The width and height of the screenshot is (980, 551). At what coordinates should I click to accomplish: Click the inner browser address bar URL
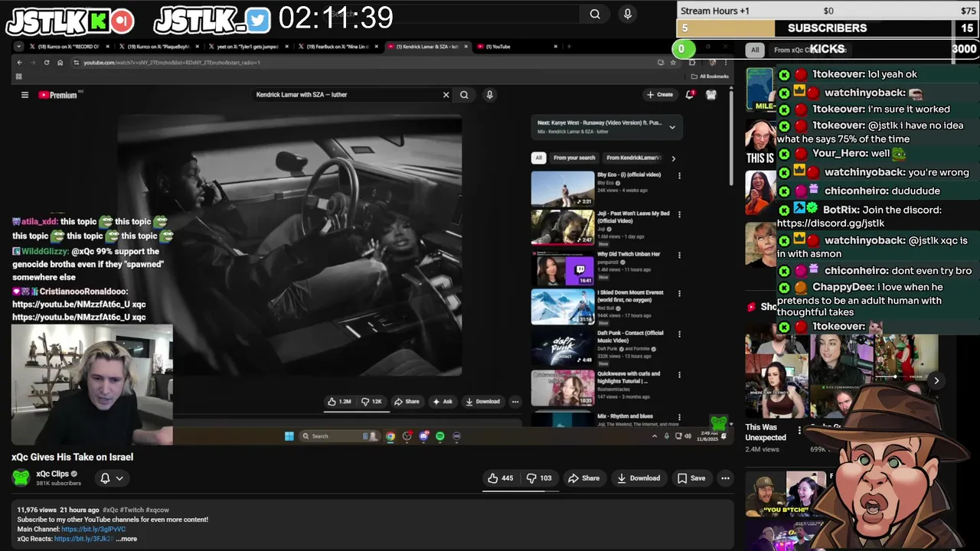[x=171, y=63]
